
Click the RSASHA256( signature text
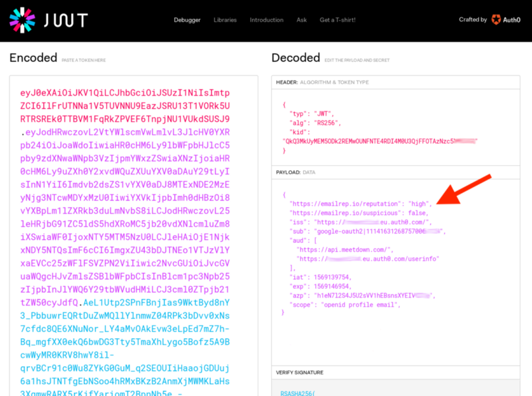(297, 393)
